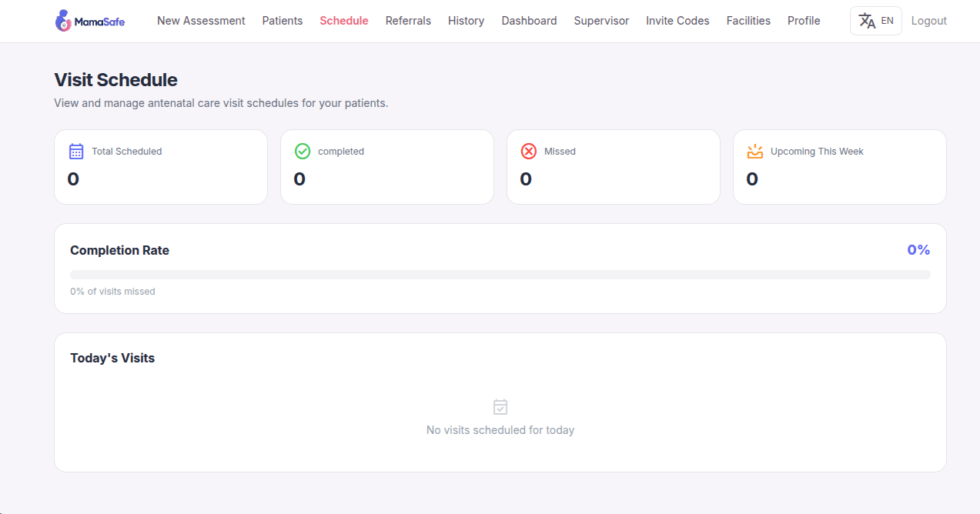
Task: Click the green completed checkmark icon
Action: (303, 152)
